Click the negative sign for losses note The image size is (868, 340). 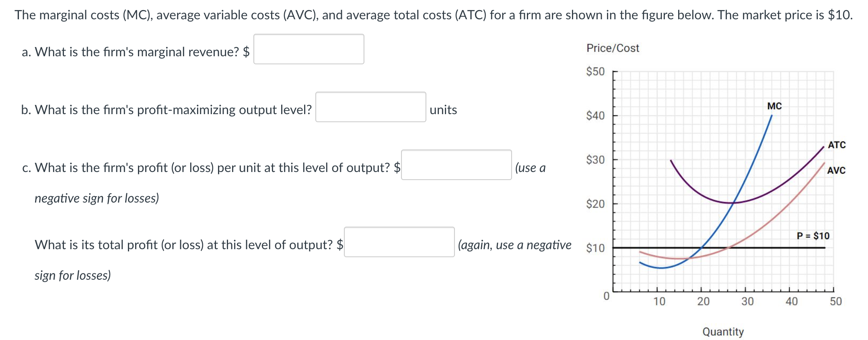(97, 198)
